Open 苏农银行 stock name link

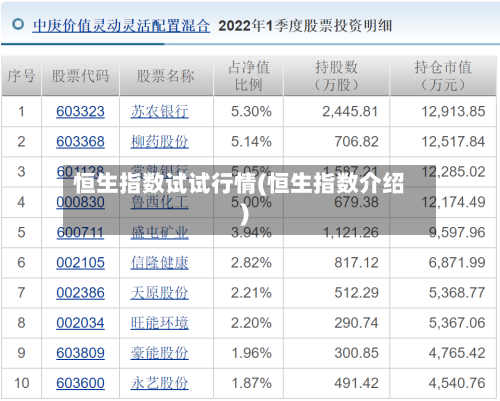159,111
